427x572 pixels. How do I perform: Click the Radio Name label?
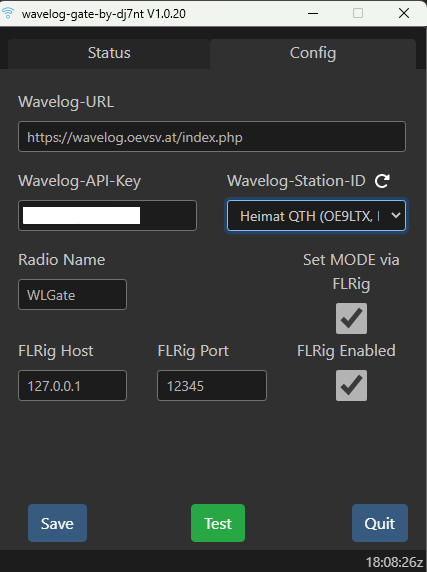(x=62, y=260)
